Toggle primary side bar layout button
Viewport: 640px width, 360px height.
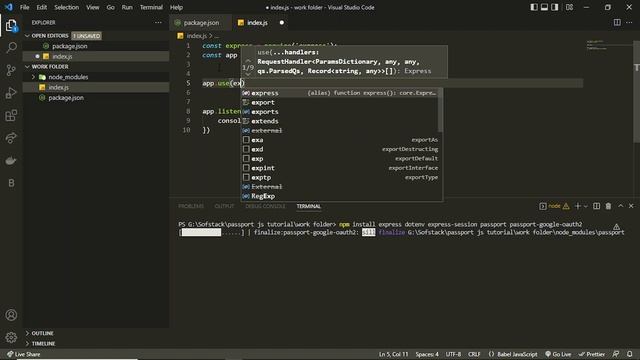click(x=534, y=7)
